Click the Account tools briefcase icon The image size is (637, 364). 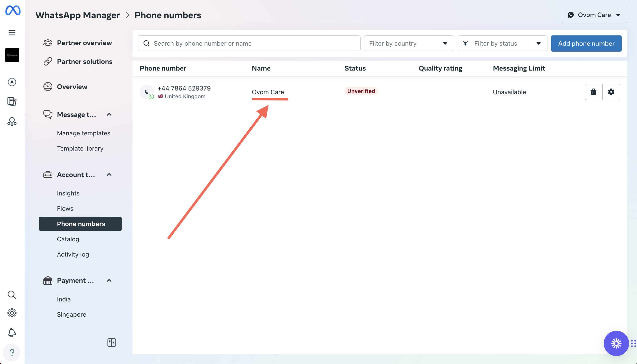(48, 175)
